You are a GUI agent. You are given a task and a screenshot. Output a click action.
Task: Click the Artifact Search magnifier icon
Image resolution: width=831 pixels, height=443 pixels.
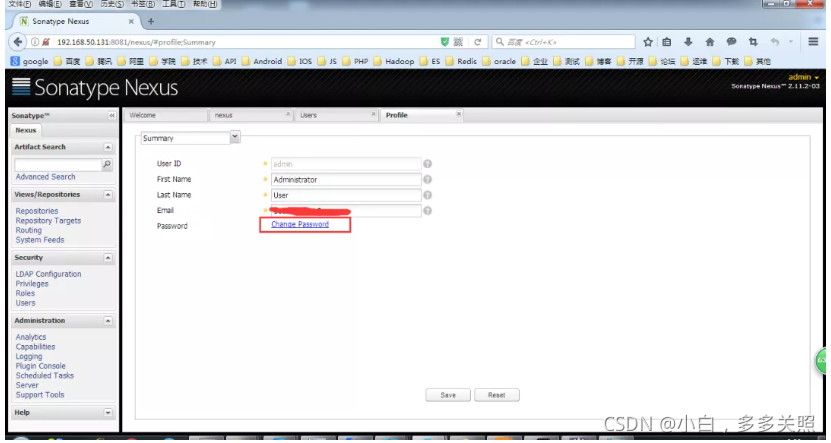(107, 164)
